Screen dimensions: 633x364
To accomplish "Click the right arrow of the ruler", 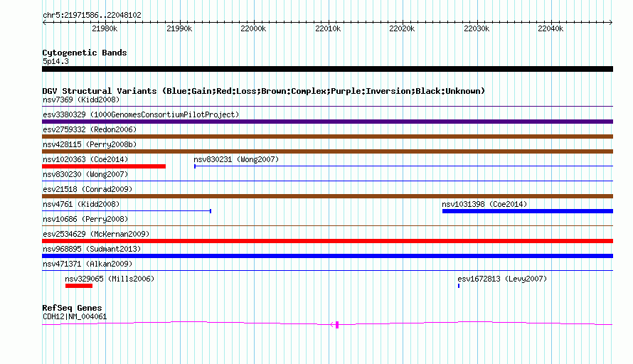I will pyautogui.click(x=610, y=22).
